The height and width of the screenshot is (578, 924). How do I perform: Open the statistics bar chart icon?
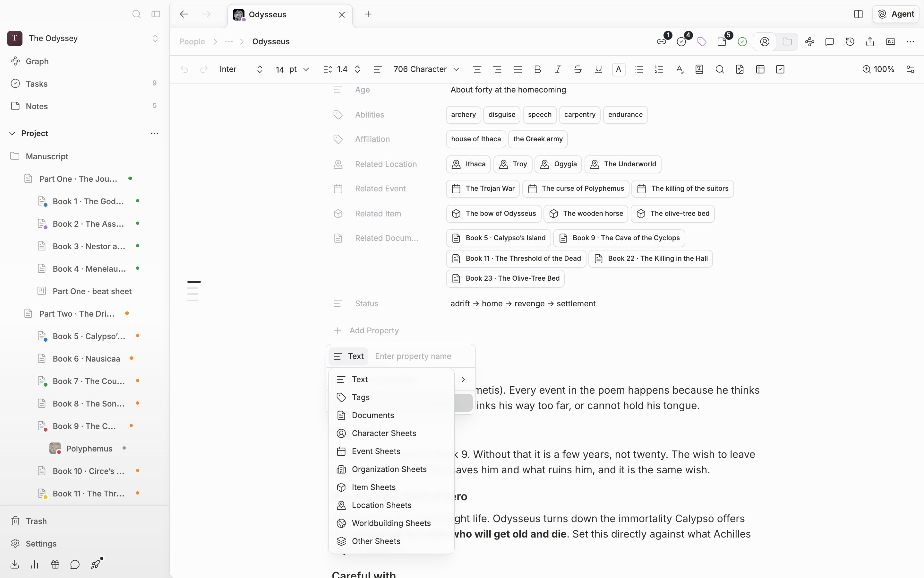[35, 565]
